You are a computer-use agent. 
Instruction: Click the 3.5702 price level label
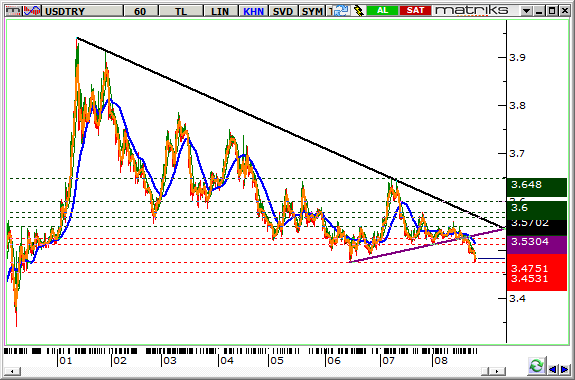(x=536, y=227)
